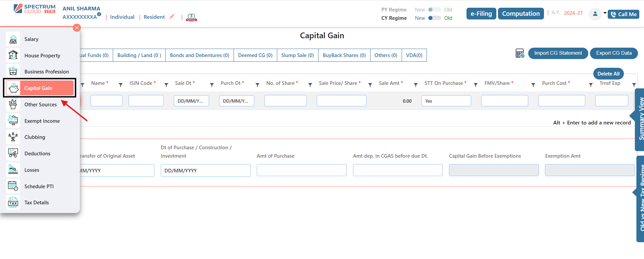644x259 pixels.
Task: Open the user profile dropdown arrow
Action: [x=605, y=13]
